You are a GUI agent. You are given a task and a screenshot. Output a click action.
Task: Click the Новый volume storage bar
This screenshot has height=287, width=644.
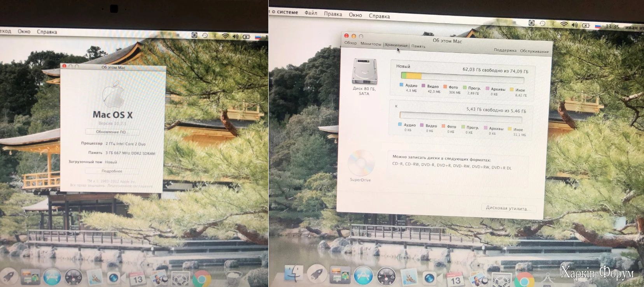(462, 78)
